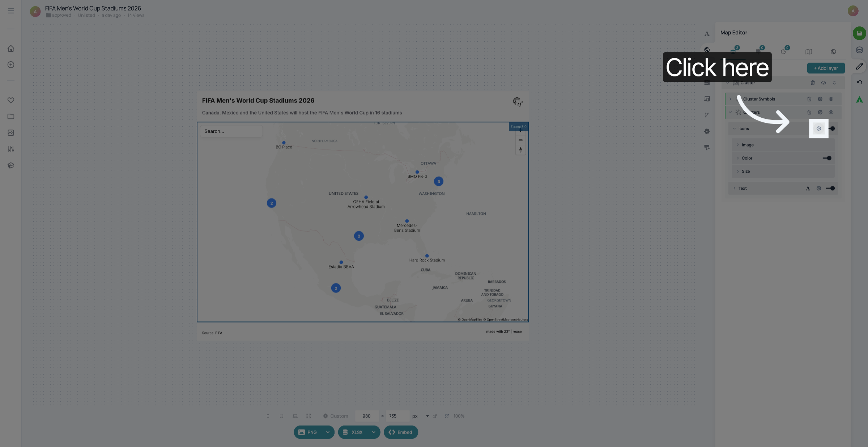Screen dimensions: 868x447
Task: Open the Text row settings gear
Action: click(819, 188)
